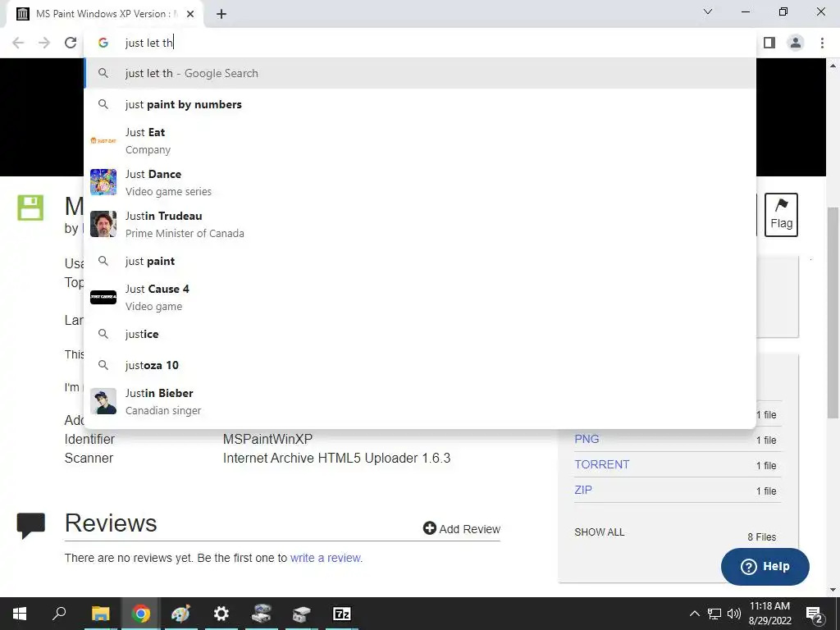This screenshot has height=630, width=840.
Task: Click the 'MSPaintWinXP' identifier value
Action: click(267, 439)
